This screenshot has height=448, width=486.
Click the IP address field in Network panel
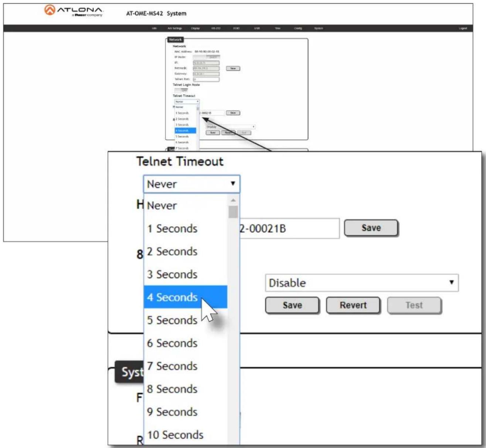click(206, 63)
